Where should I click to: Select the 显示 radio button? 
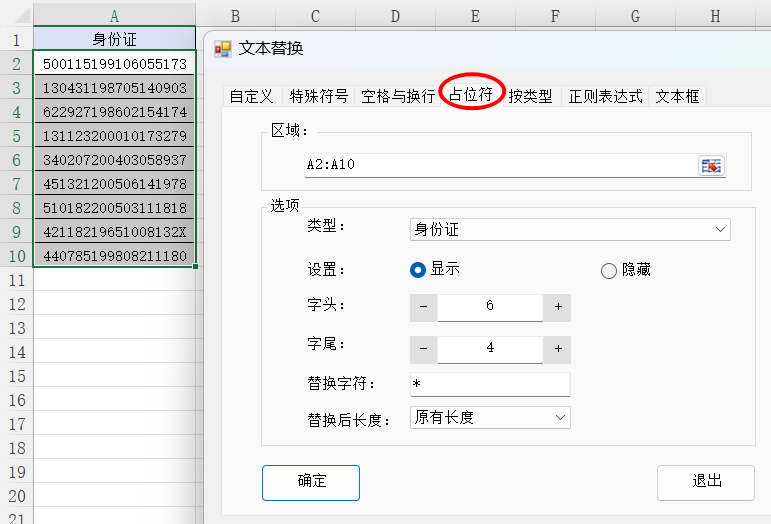click(x=419, y=270)
